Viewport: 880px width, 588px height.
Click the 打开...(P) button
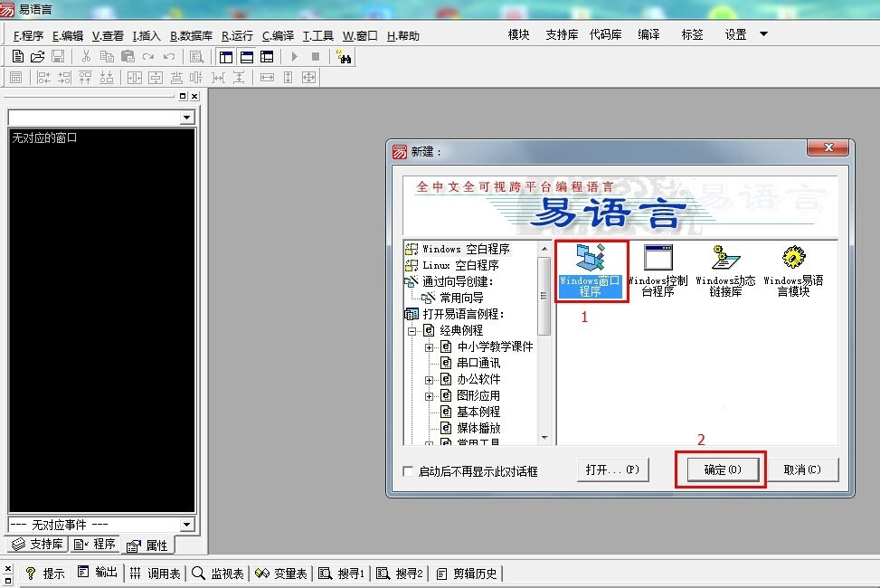point(611,469)
